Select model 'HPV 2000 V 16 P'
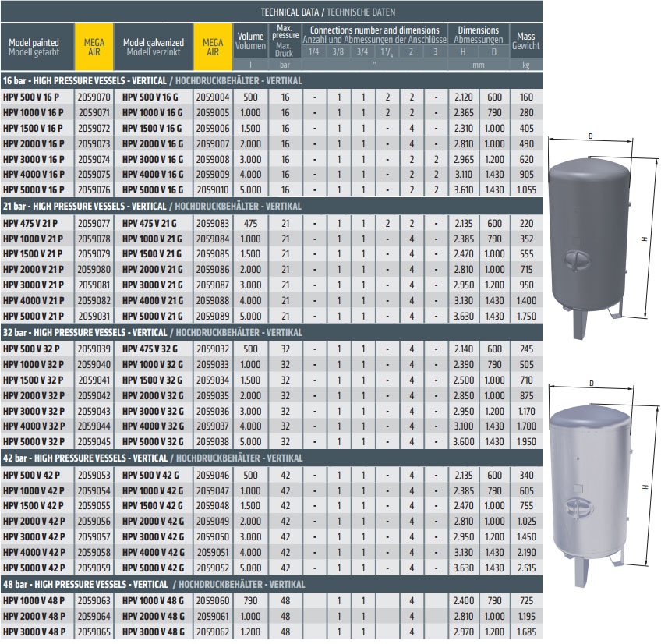This screenshot has width=661, height=644. (34, 143)
